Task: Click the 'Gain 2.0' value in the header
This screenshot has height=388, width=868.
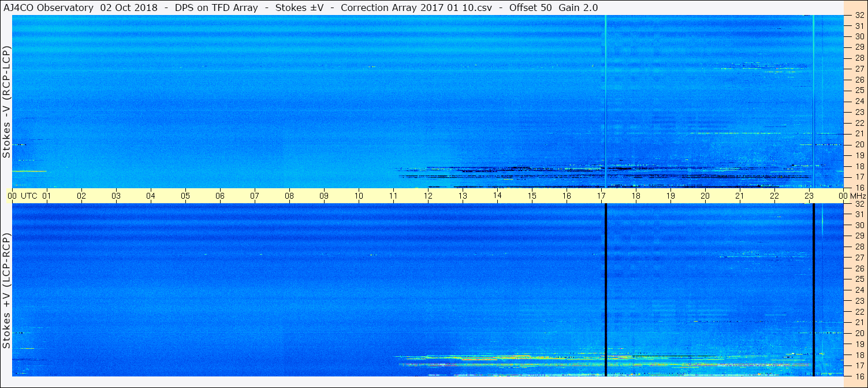Action: click(578, 8)
